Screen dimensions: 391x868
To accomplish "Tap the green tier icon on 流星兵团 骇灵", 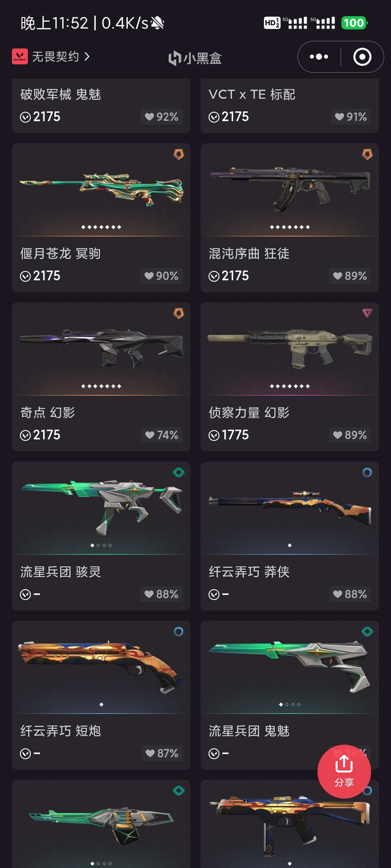I will (x=178, y=472).
